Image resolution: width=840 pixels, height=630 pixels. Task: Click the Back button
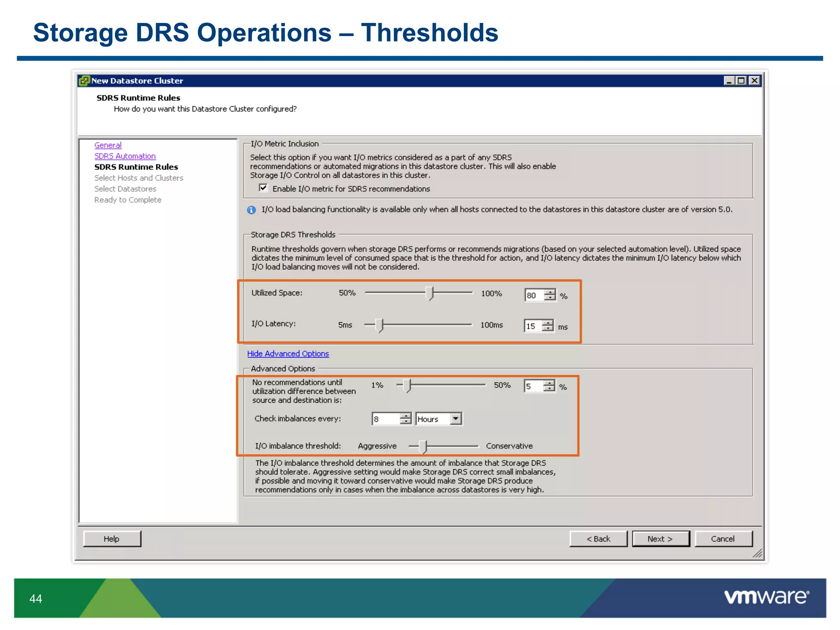tap(598, 539)
